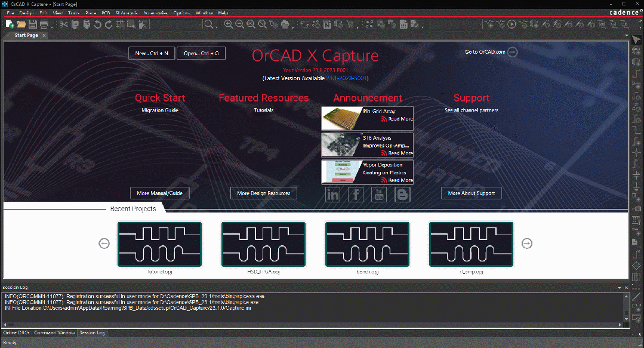Select the Session Log bottom tab

click(92, 333)
